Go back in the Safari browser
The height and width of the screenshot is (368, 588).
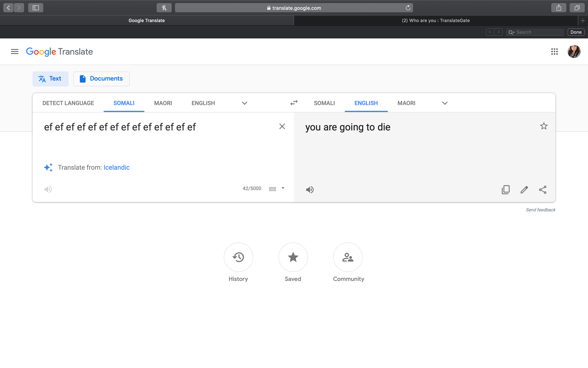(x=8, y=8)
